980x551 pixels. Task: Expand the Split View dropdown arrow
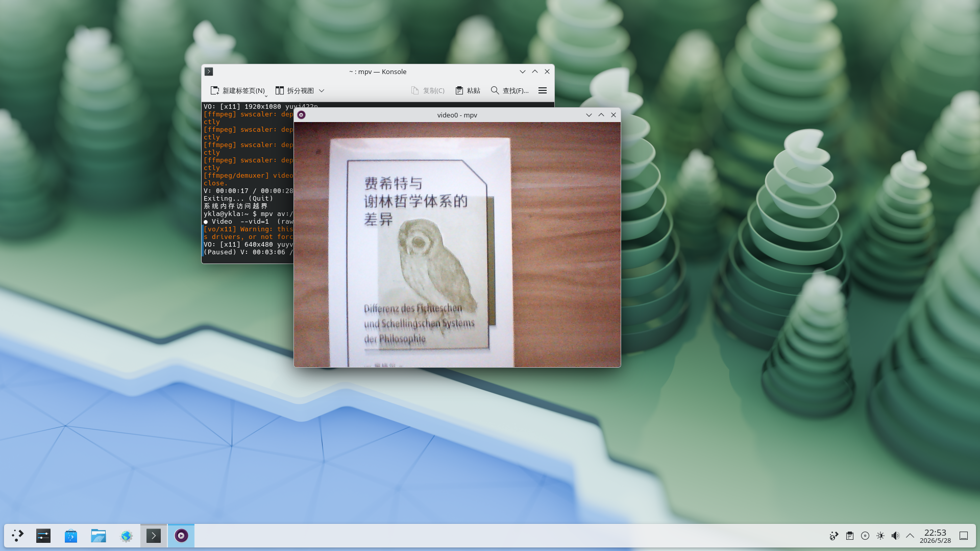point(322,90)
